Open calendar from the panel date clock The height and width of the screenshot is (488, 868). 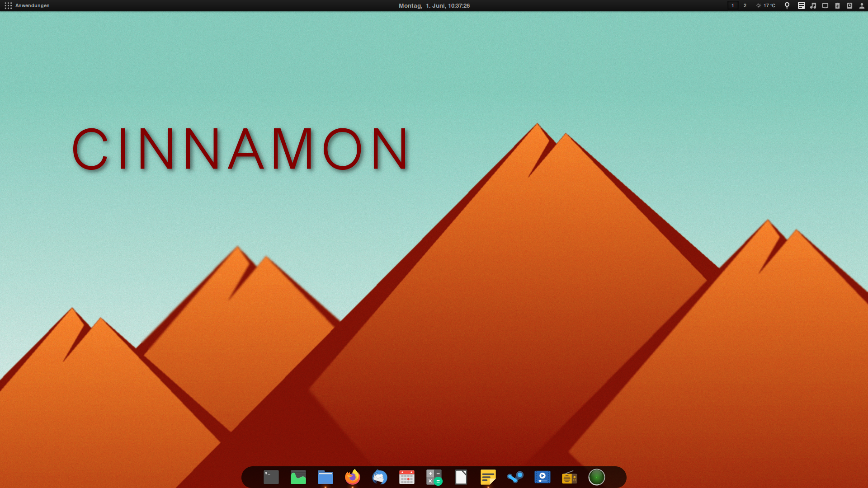(434, 5)
